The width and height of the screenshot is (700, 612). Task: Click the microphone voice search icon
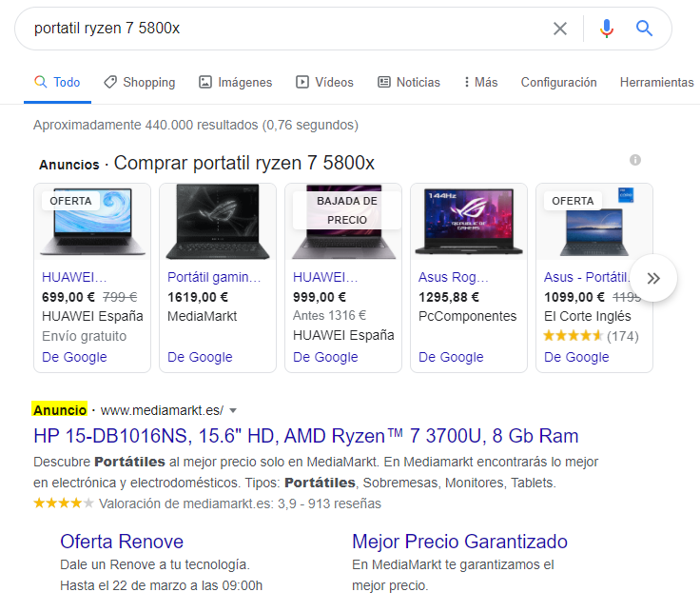click(606, 29)
